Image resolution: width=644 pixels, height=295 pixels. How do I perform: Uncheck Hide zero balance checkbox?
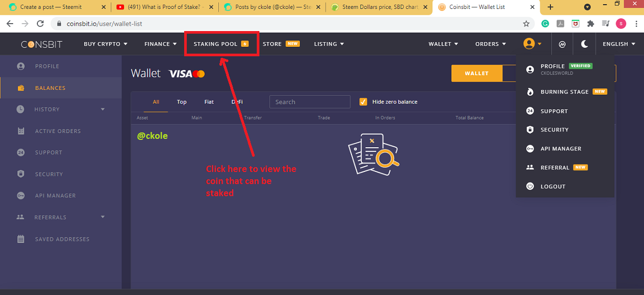tap(363, 101)
